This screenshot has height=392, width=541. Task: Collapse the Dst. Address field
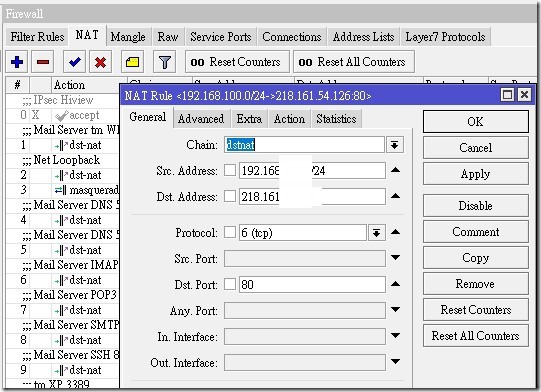(396, 196)
